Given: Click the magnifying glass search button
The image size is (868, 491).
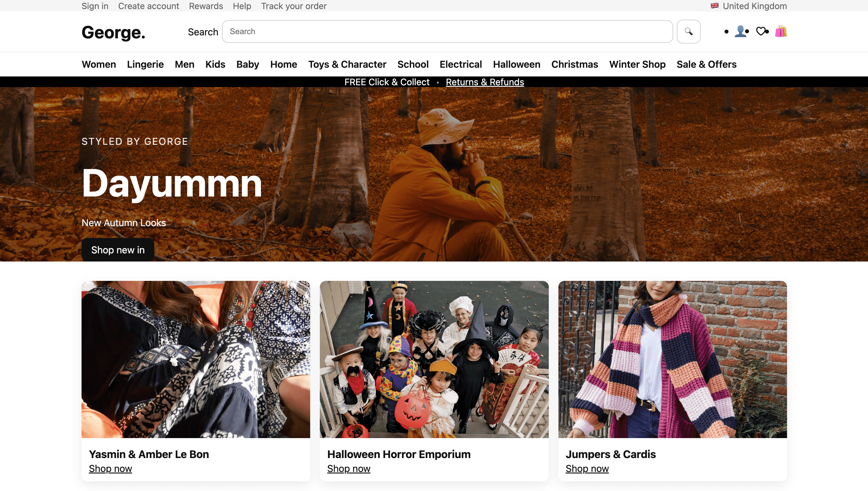Looking at the screenshot, I should click(x=688, y=31).
